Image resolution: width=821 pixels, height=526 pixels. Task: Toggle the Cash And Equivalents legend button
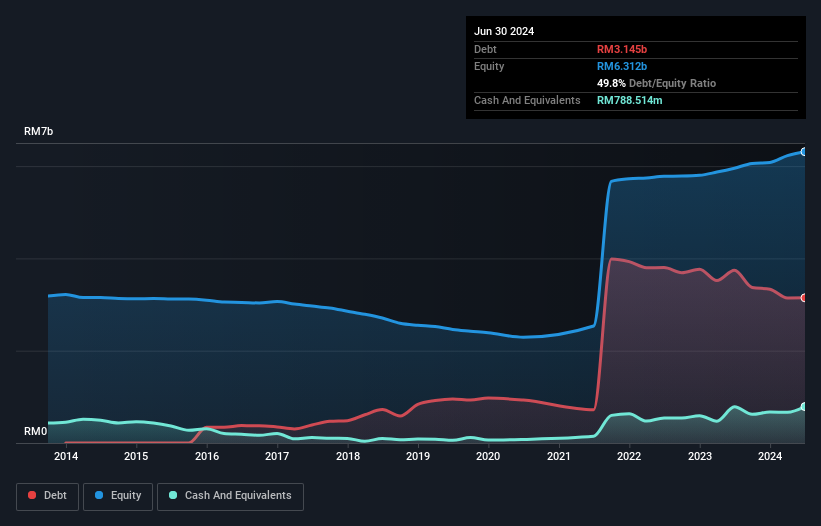pos(230,496)
